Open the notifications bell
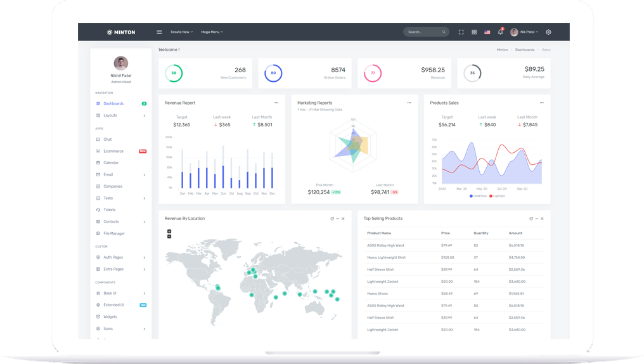The width and height of the screenshot is (644, 364). click(500, 32)
